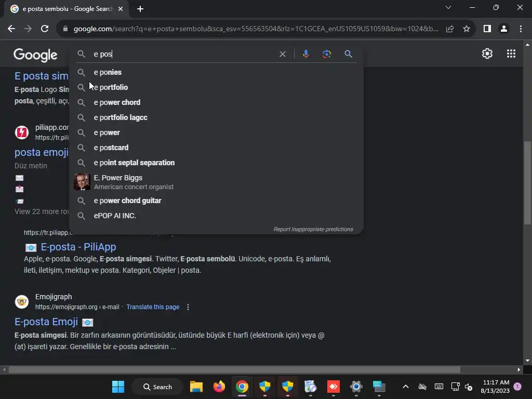Select suggestion 'e postcard'

(216, 148)
